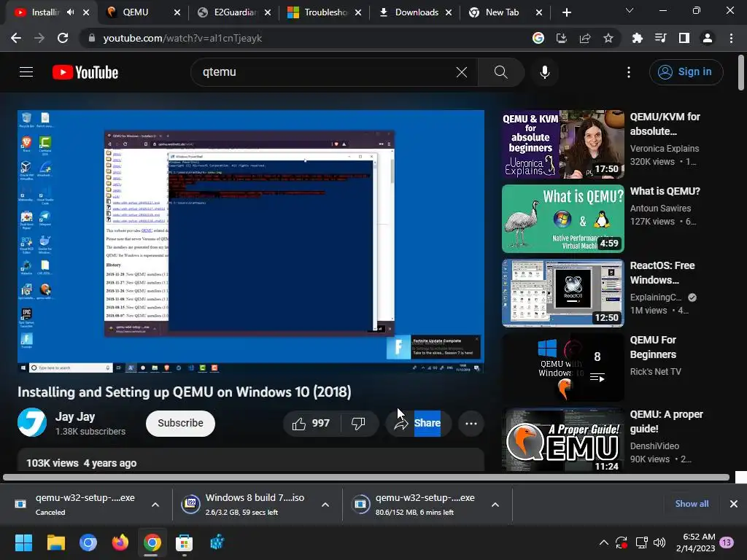Open the Jay Jay channel name link
Image resolution: width=747 pixels, height=560 pixels.
(x=75, y=416)
